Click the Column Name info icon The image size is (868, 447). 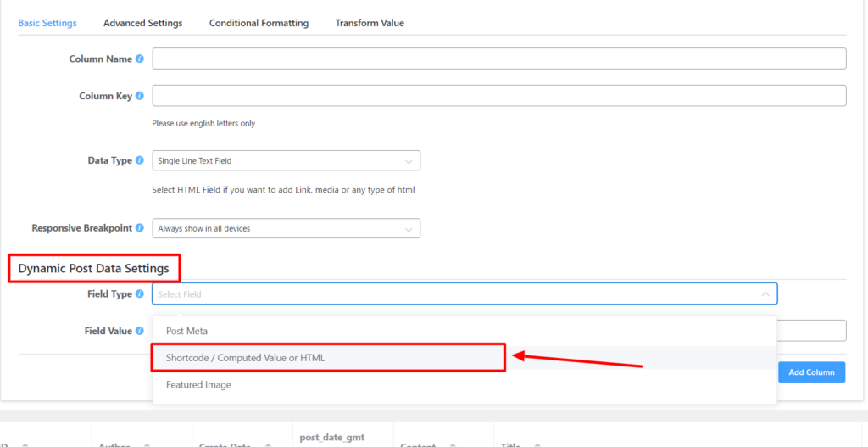[140, 59]
